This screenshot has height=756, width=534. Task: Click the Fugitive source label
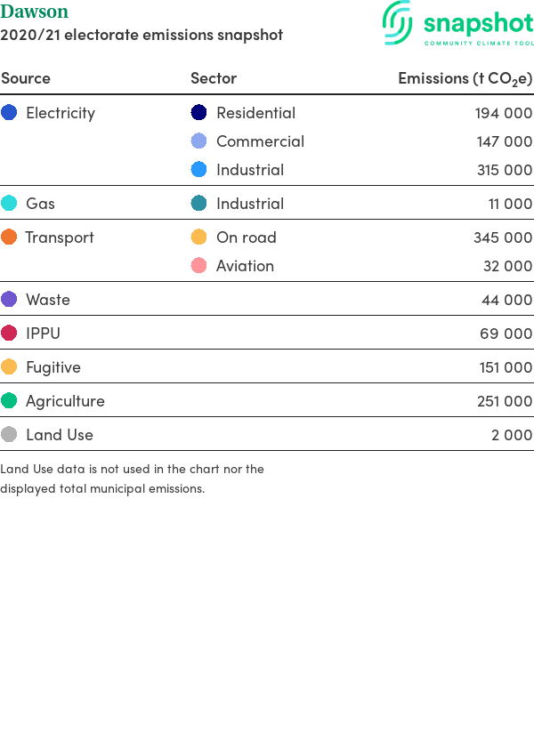(53, 367)
